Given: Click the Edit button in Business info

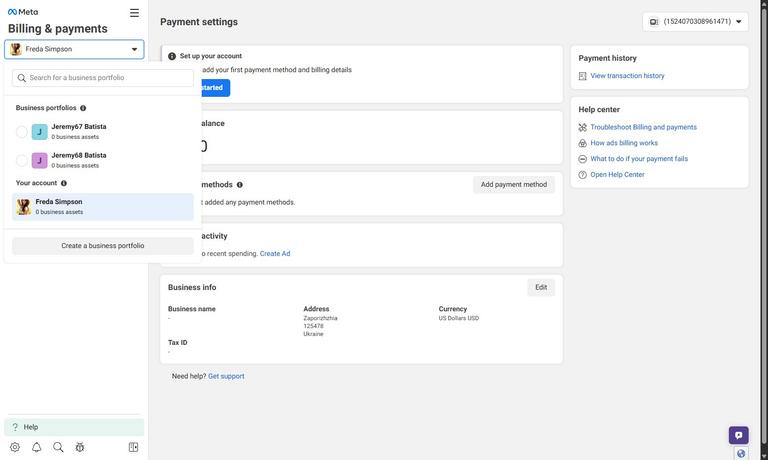Looking at the screenshot, I should click(x=541, y=288).
